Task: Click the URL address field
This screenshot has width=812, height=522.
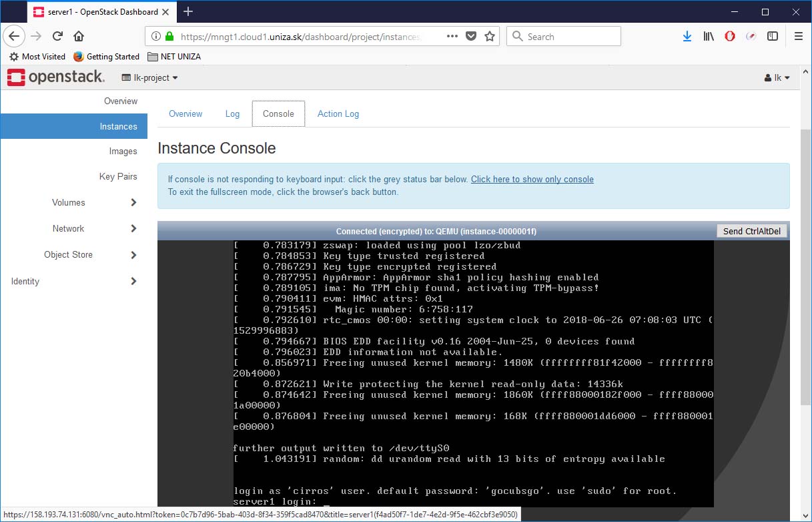Action: (x=300, y=37)
